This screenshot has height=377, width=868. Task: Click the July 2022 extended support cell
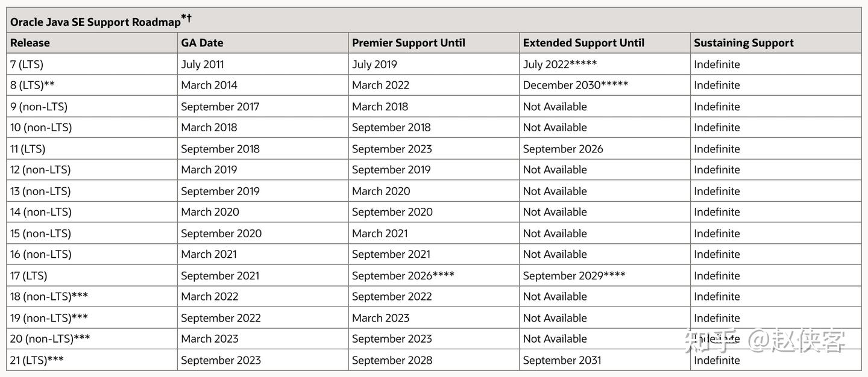(x=559, y=64)
